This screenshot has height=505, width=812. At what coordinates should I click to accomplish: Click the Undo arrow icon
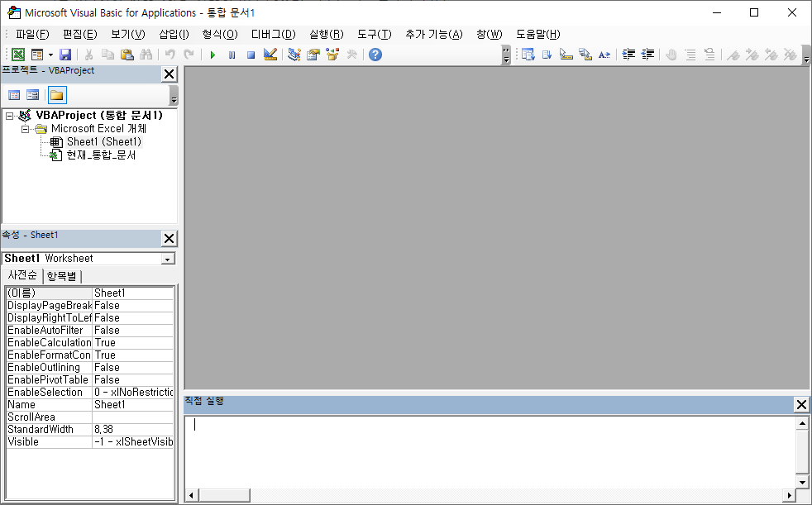pyautogui.click(x=170, y=55)
